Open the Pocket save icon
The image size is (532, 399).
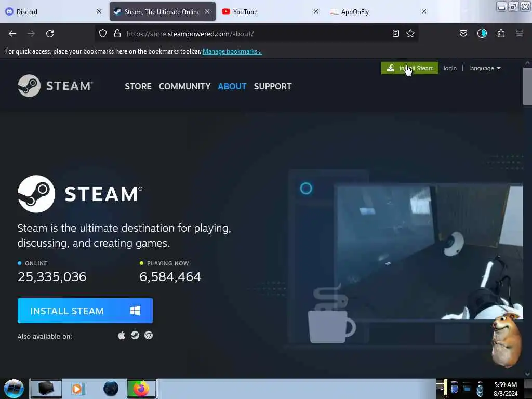[463, 33]
